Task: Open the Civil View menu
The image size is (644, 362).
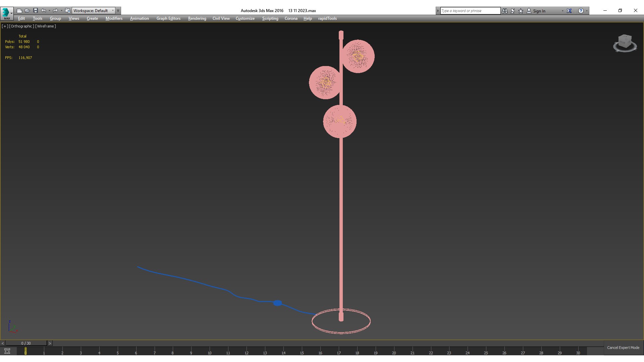Action: click(x=221, y=18)
